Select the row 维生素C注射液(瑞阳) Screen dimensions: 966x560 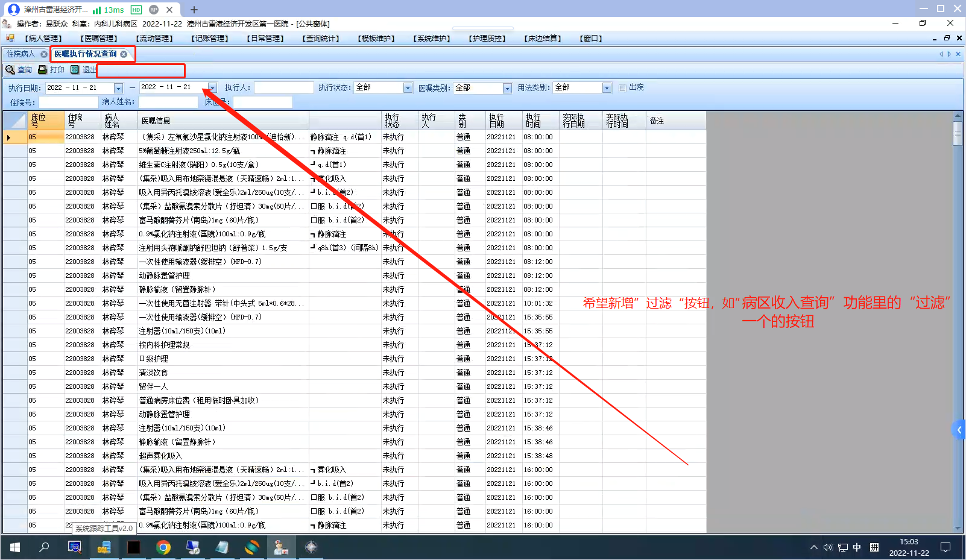(x=355, y=165)
